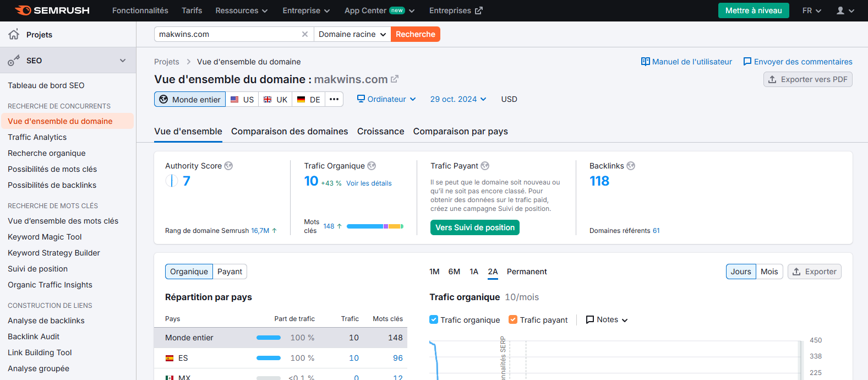The image size is (868, 380).
Task: Open Keyword Magic Tool in sidebar
Action: (x=45, y=237)
